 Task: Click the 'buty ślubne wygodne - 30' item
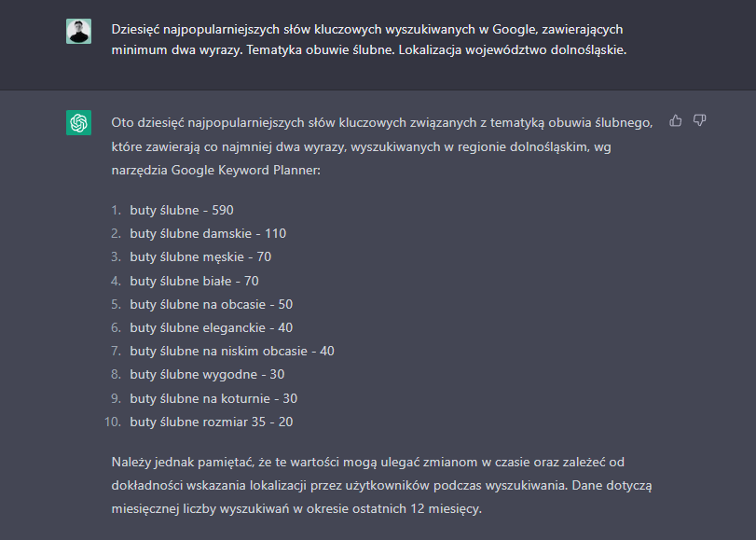tap(207, 375)
